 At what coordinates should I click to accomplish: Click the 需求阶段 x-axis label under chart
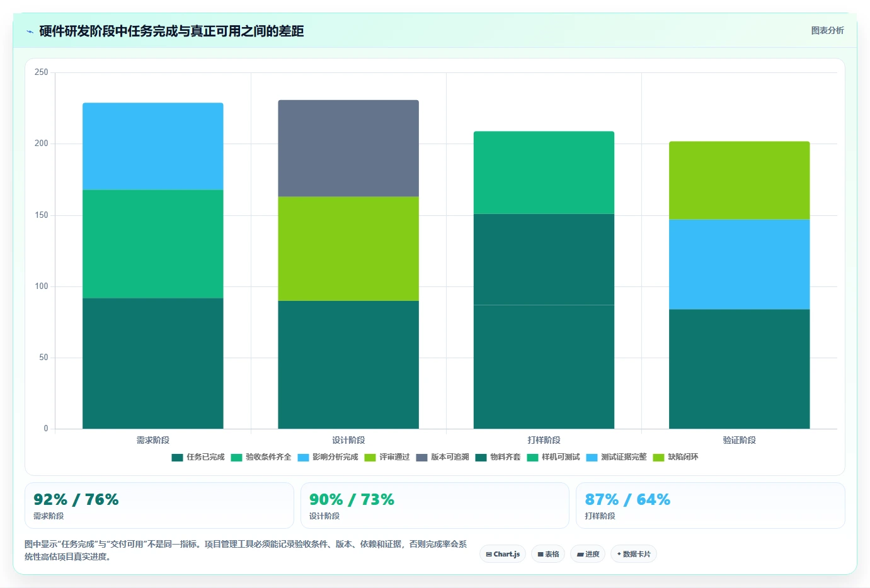pyautogui.click(x=153, y=440)
